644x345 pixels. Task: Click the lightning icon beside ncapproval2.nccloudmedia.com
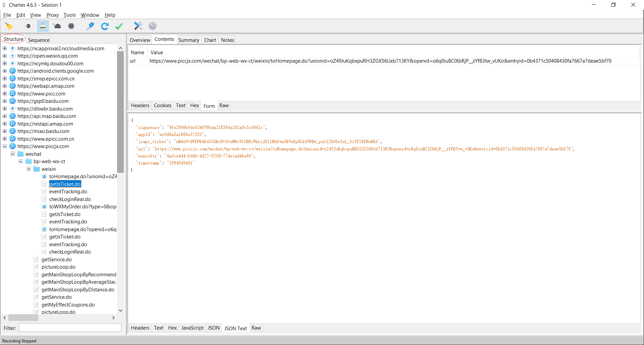point(13,49)
